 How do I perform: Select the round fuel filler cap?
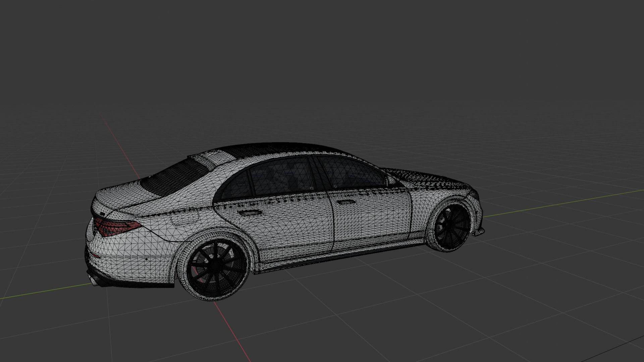pyautogui.click(x=184, y=218)
